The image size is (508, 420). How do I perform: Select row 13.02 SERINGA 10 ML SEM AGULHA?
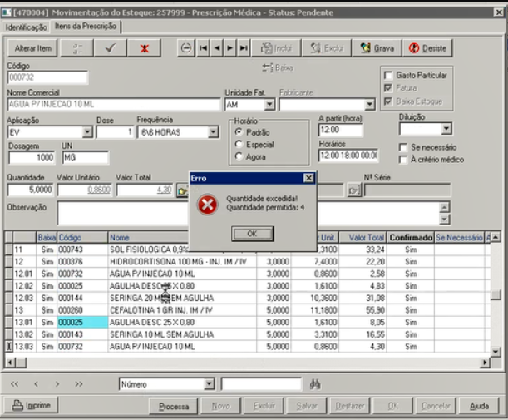(x=248, y=334)
